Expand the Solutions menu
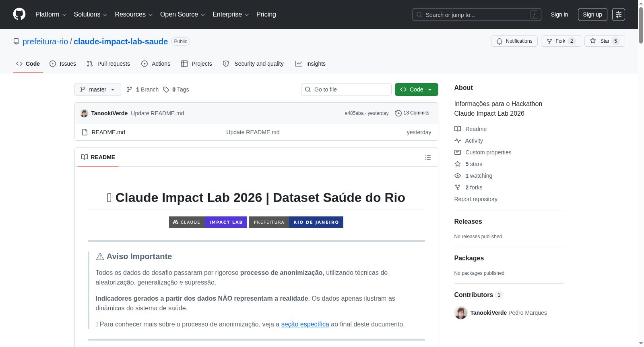Screen dimensions: 644x347 tap(91, 15)
